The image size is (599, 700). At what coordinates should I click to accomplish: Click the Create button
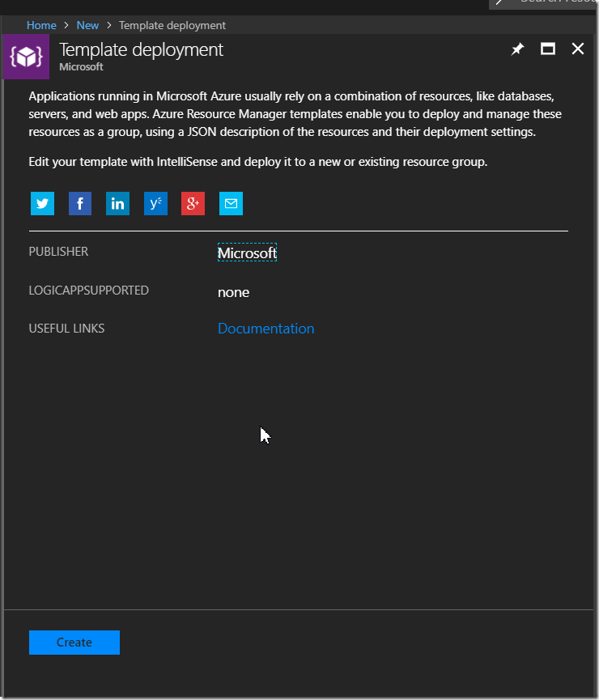74,643
